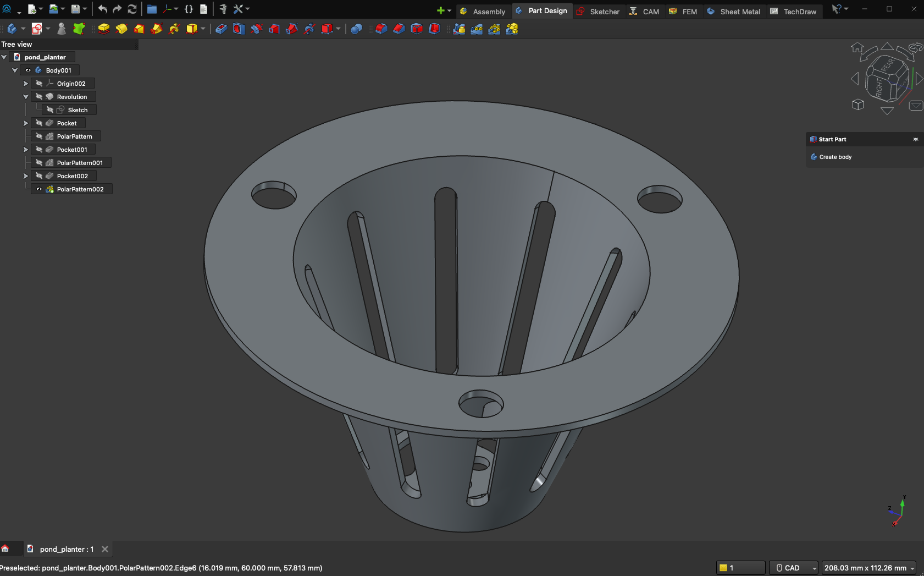Redo the last undone action
The height and width of the screenshot is (576, 924).
117,9
